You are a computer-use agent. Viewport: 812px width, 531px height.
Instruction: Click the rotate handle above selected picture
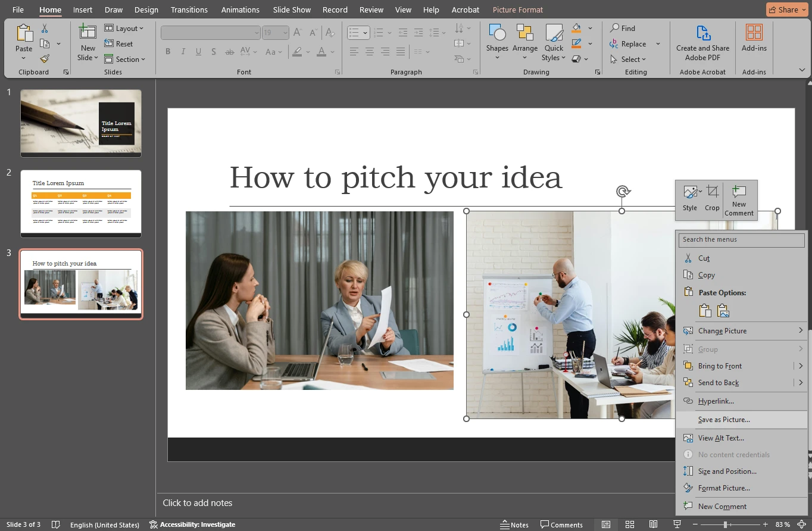pyautogui.click(x=623, y=191)
